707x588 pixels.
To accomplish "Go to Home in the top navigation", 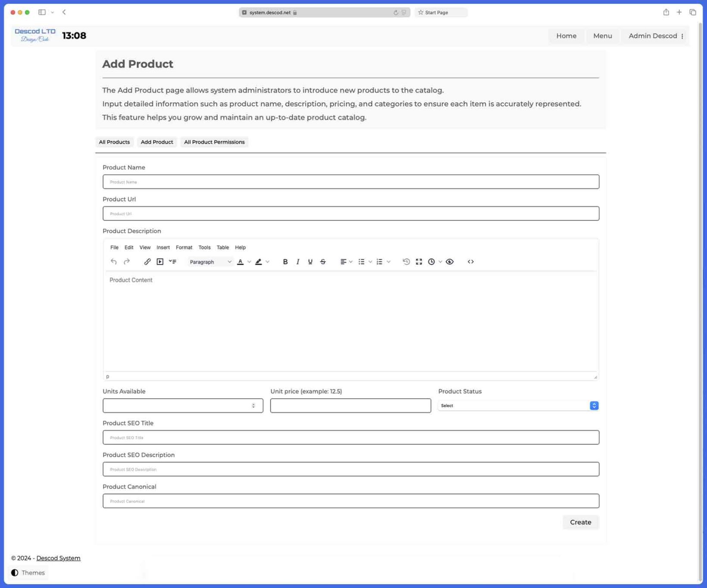I will pos(566,36).
